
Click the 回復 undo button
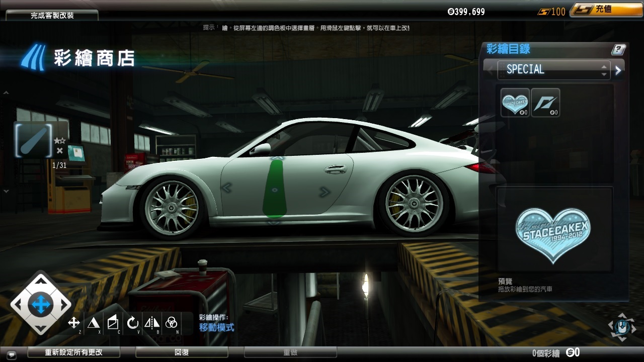[182, 352]
